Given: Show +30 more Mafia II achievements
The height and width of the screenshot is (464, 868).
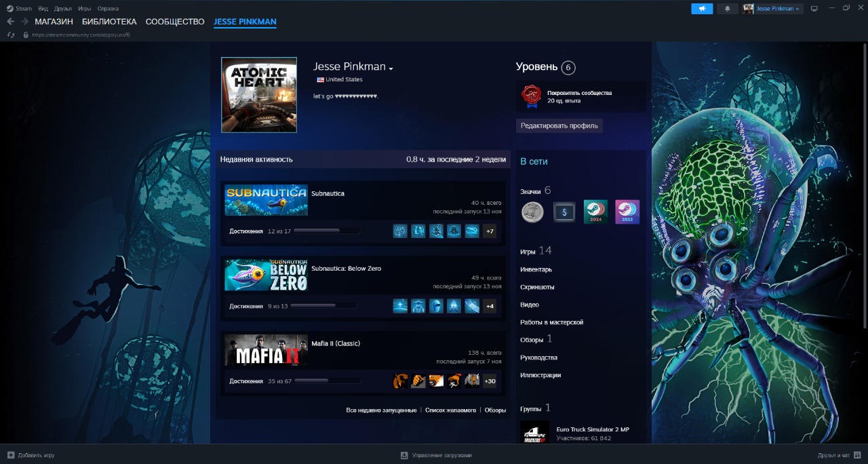Looking at the screenshot, I should [x=490, y=381].
